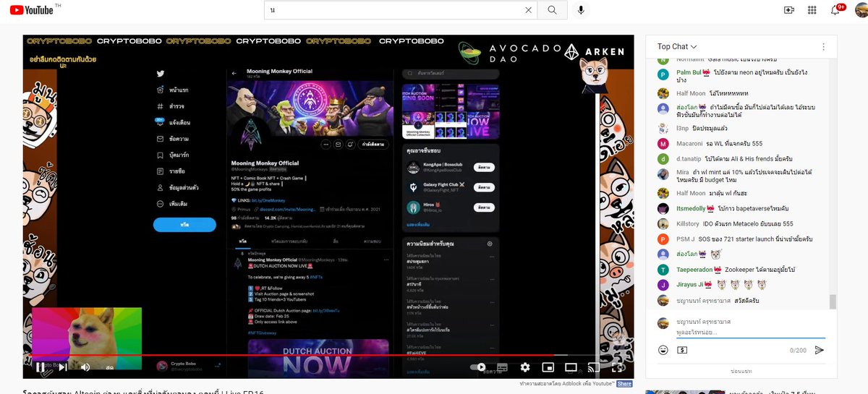Click Jirayus Ji's purple J avatar
The image size is (868, 394).
click(663, 284)
